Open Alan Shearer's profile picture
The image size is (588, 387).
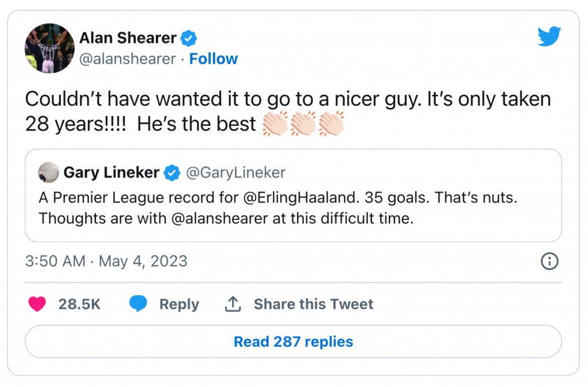click(49, 48)
